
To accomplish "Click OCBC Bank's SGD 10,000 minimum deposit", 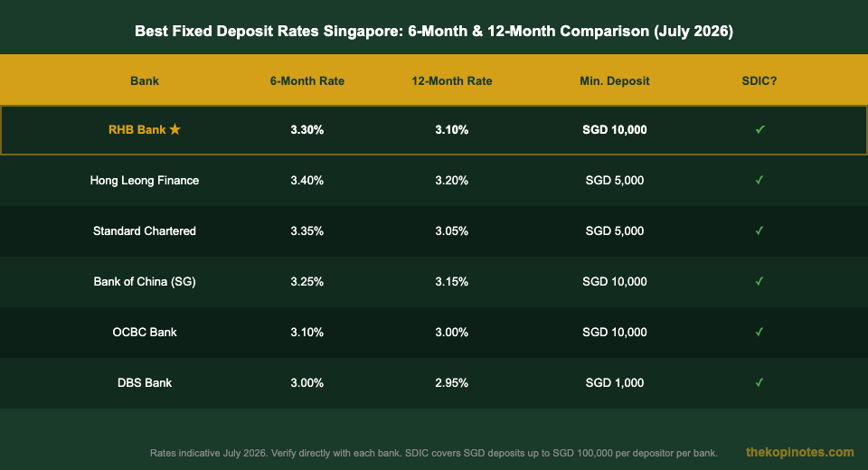I will tap(615, 332).
